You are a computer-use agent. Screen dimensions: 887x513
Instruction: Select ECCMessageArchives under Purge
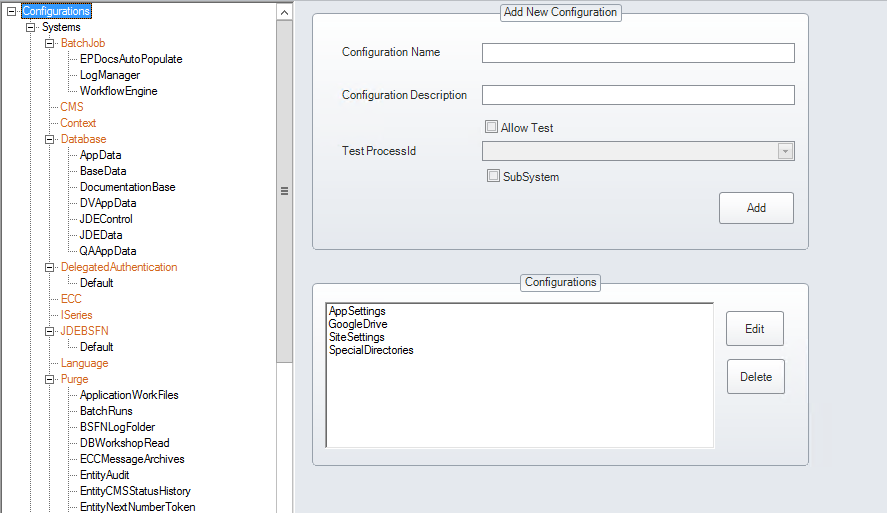[132, 459]
